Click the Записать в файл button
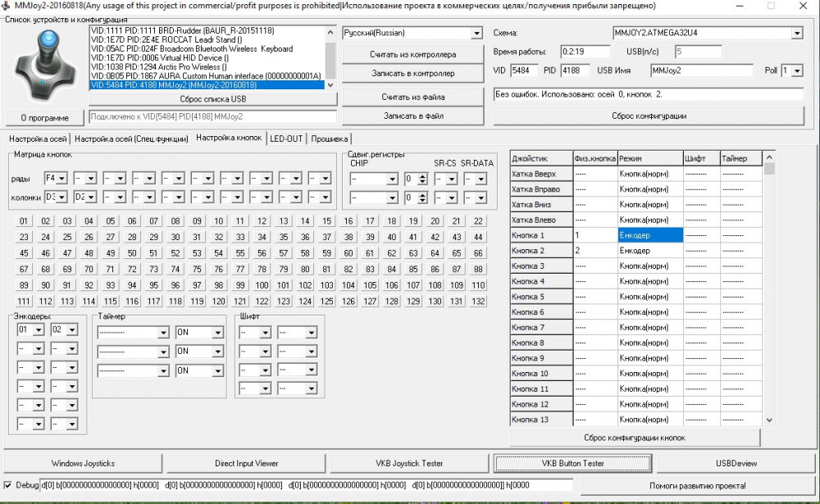Viewport: 820px width, 504px height. (x=413, y=116)
